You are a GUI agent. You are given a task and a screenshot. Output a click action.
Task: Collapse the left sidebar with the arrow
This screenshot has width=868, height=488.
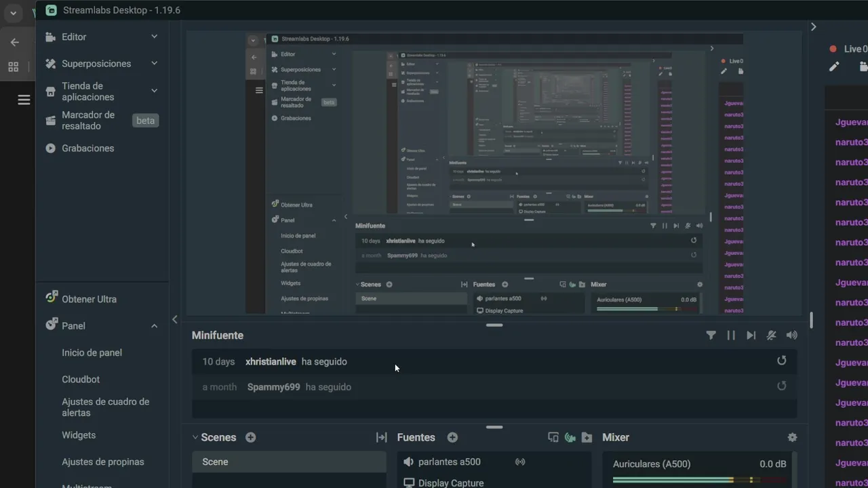pos(175,319)
